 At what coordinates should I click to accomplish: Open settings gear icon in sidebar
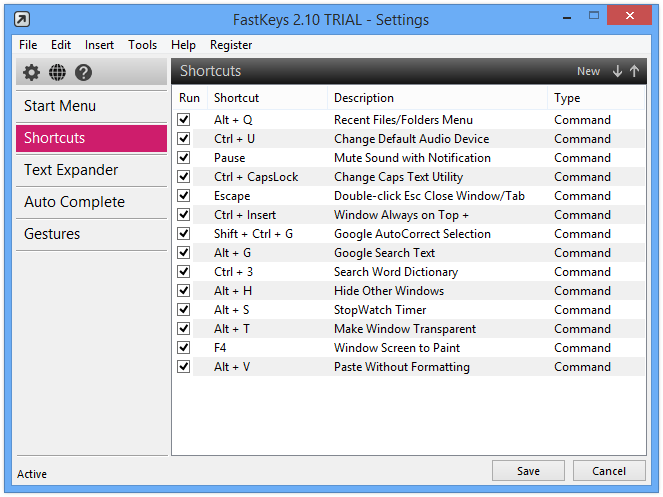coord(31,72)
